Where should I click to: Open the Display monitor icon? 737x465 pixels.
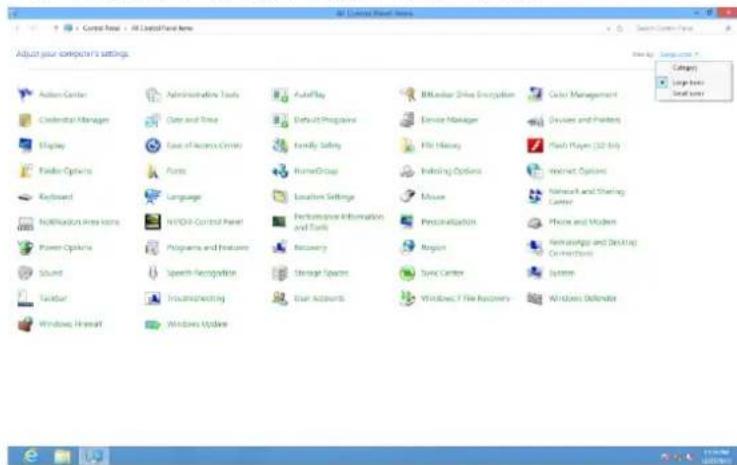[x=25, y=145]
